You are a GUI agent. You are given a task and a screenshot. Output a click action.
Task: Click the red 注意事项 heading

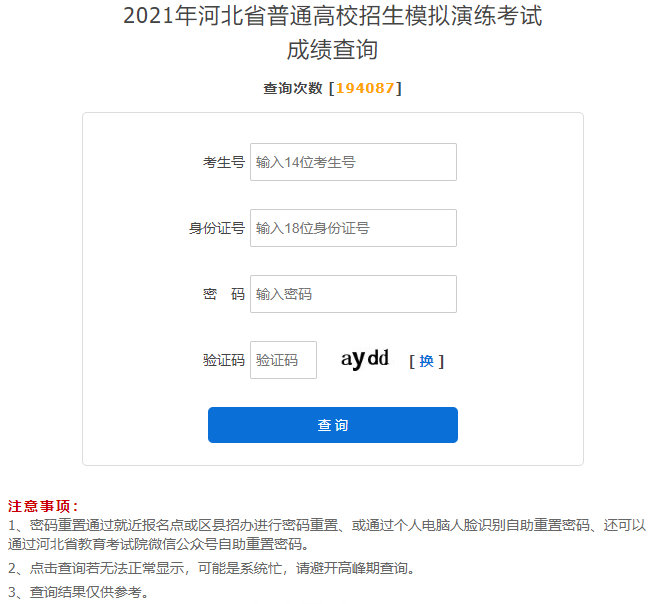pos(43,506)
